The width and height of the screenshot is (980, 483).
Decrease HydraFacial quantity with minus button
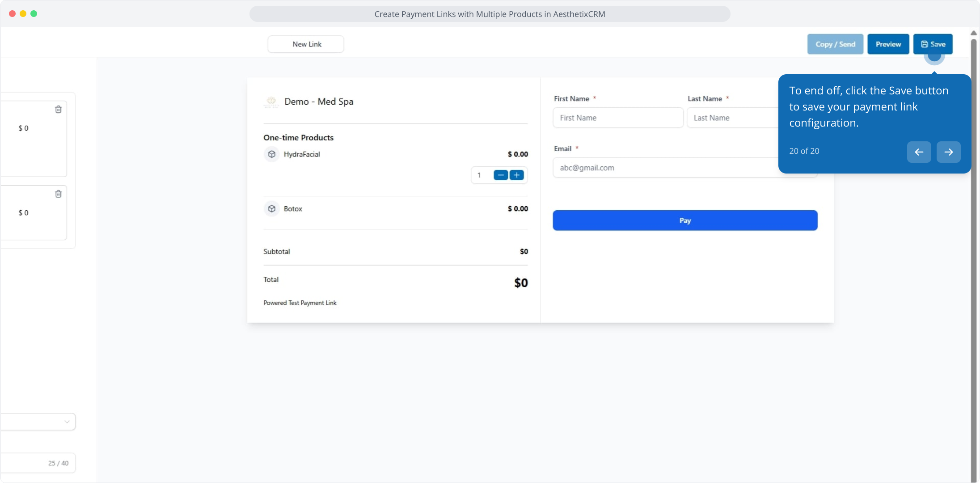coord(500,175)
